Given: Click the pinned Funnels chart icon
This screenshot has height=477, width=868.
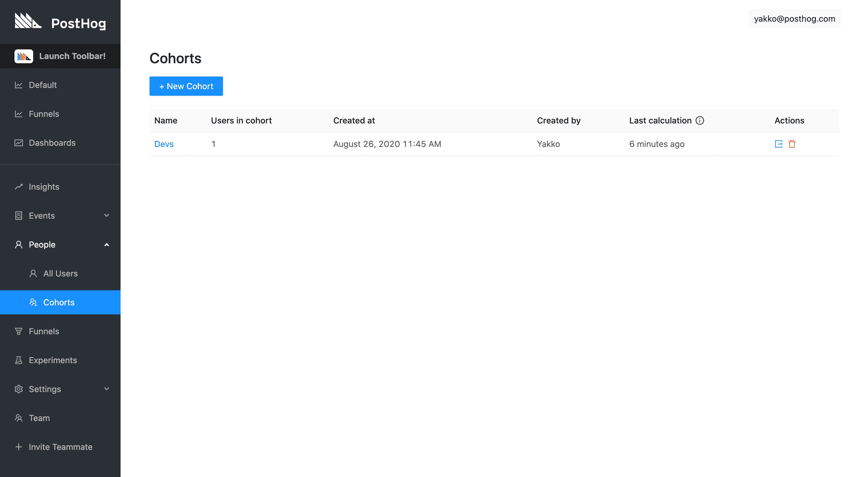Looking at the screenshot, I should (18, 114).
